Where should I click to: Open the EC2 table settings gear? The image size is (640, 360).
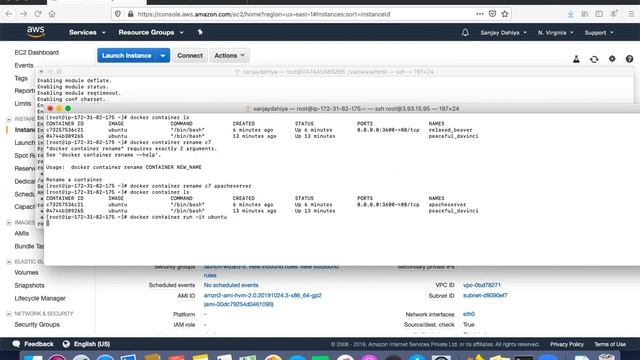(x=612, y=59)
